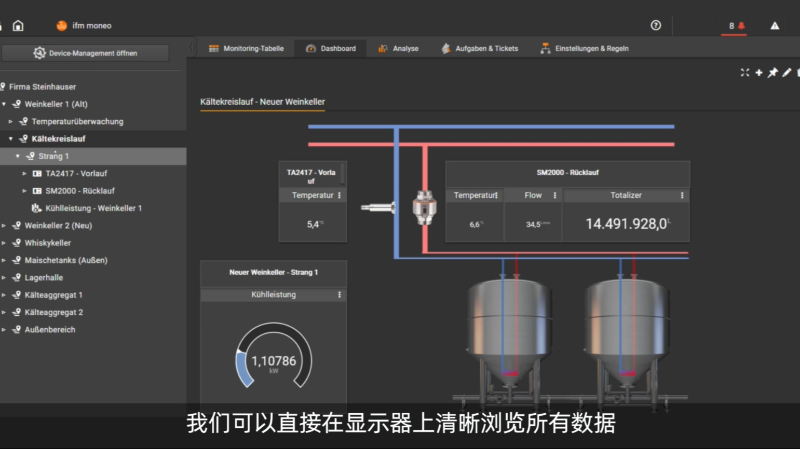800x449 pixels.
Task: Click the ifm moneo logo
Action: pyautogui.click(x=62, y=26)
